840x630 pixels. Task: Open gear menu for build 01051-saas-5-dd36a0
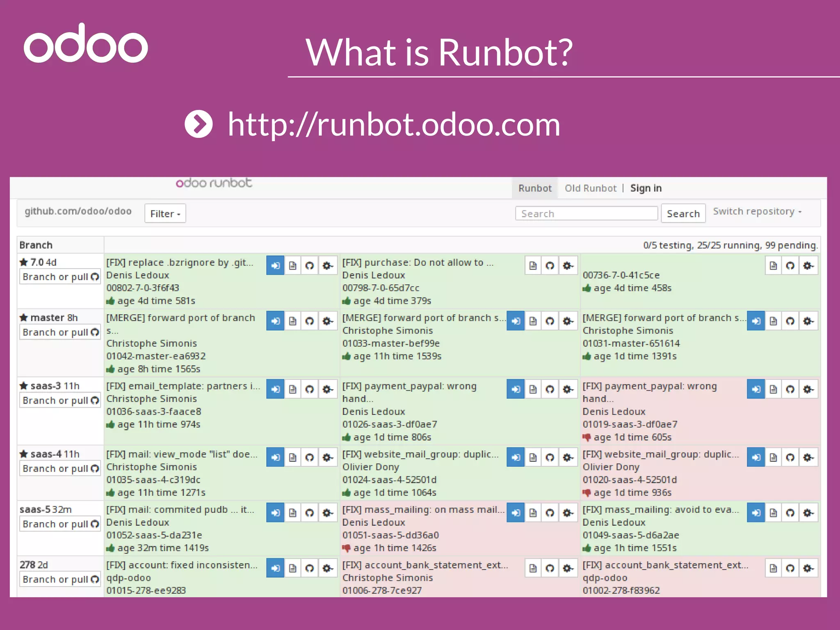(x=568, y=512)
